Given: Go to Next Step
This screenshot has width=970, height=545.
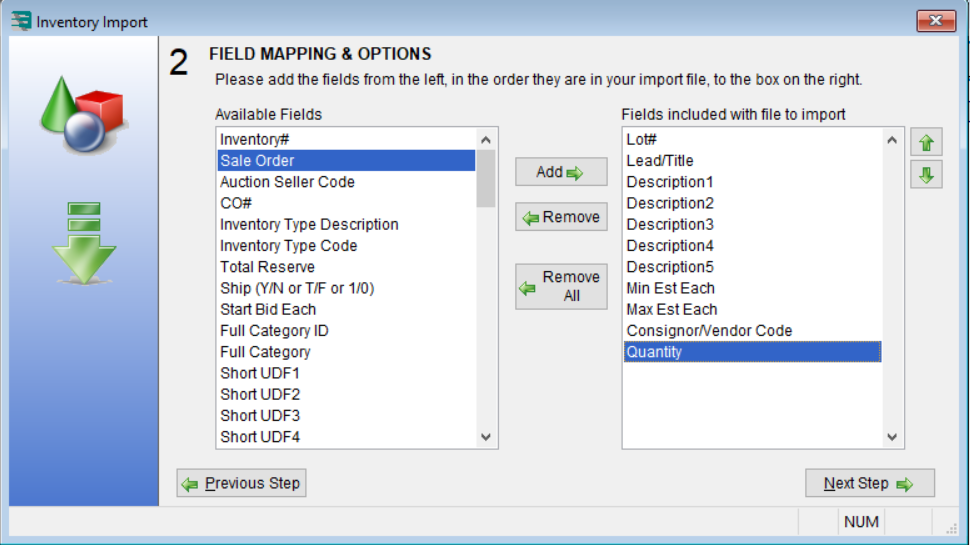Looking at the screenshot, I should click(869, 484).
